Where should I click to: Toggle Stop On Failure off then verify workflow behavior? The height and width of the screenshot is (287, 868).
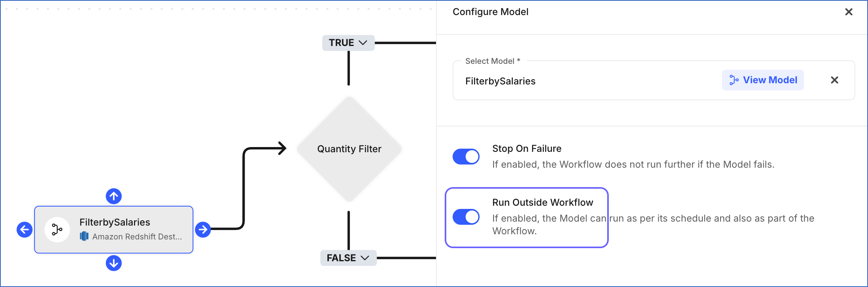point(466,156)
